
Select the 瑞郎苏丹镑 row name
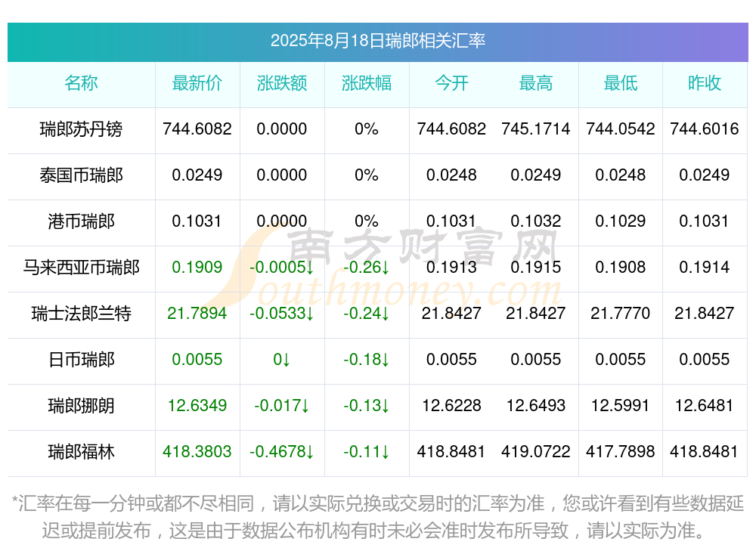(x=81, y=129)
